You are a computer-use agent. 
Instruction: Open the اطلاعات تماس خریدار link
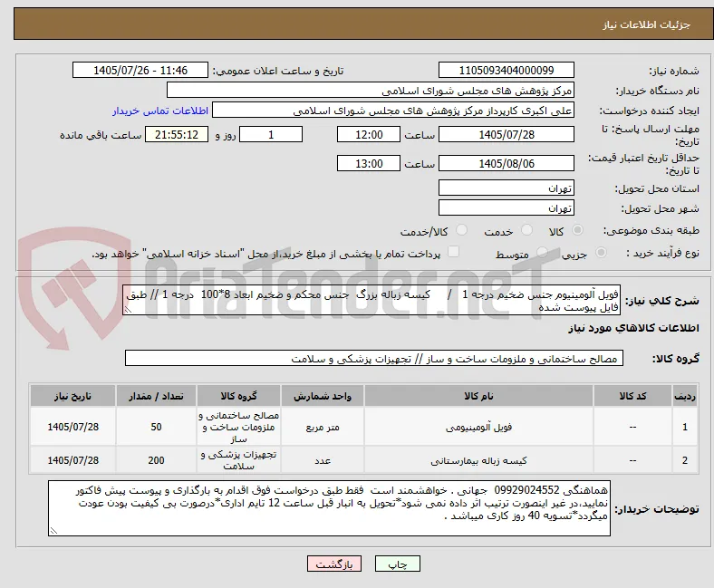[x=160, y=111]
